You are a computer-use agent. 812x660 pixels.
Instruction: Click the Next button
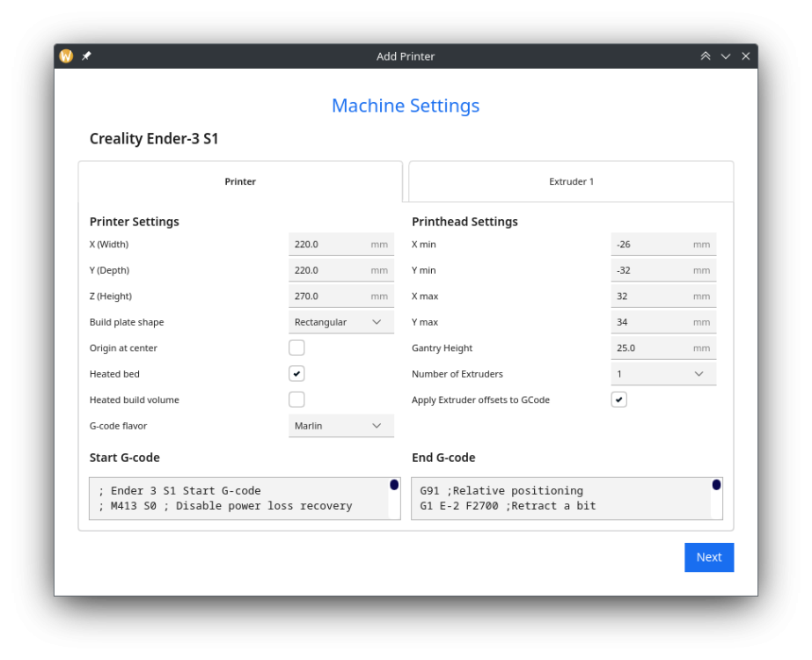tap(709, 557)
